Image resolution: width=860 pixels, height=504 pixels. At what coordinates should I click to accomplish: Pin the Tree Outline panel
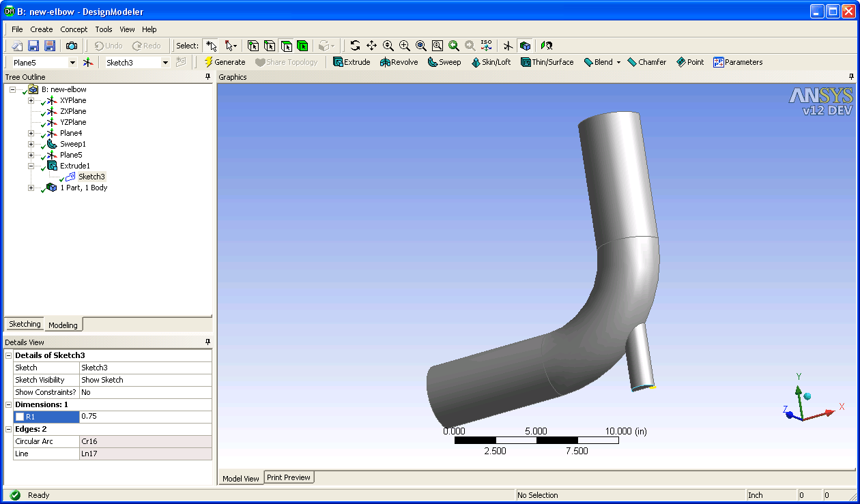207,77
